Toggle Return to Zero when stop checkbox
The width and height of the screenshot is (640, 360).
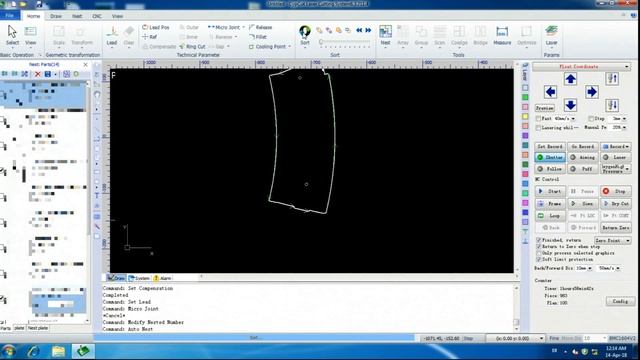[x=538, y=247]
